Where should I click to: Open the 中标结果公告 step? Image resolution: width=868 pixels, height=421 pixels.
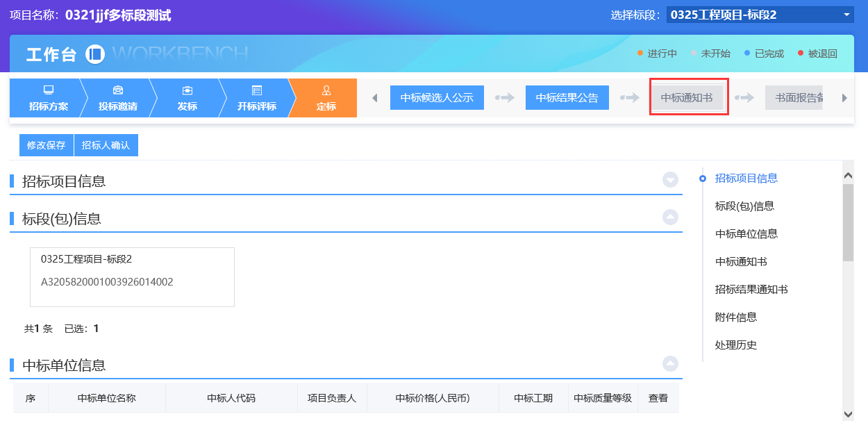click(x=567, y=98)
